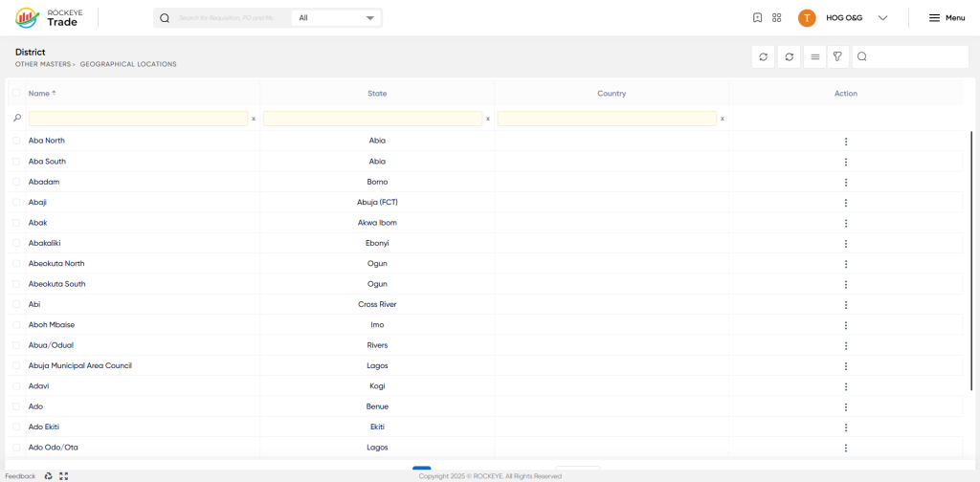Open action menu for Adavi row
The height and width of the screenshot is (482, 980).
coord(846,386)
